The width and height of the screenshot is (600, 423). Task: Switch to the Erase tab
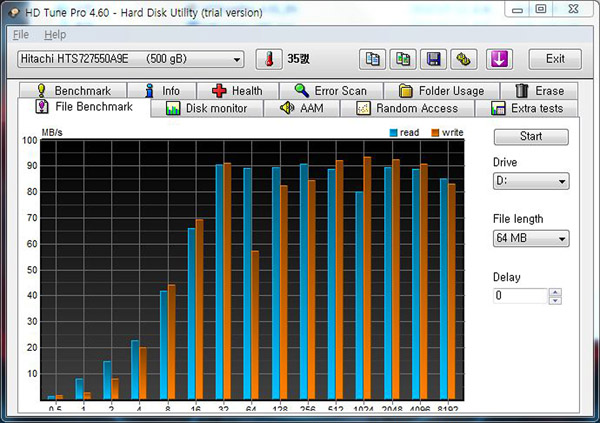pos(539,91)
